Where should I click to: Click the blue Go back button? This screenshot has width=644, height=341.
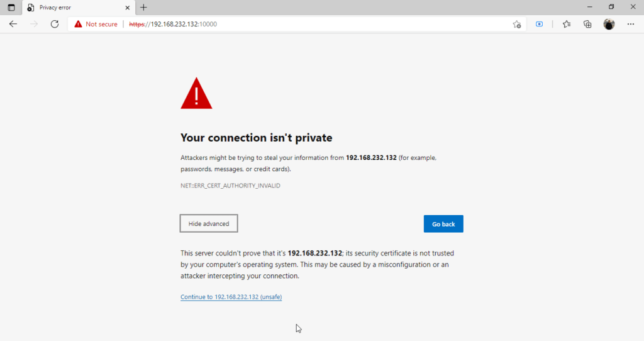(443, 224)
